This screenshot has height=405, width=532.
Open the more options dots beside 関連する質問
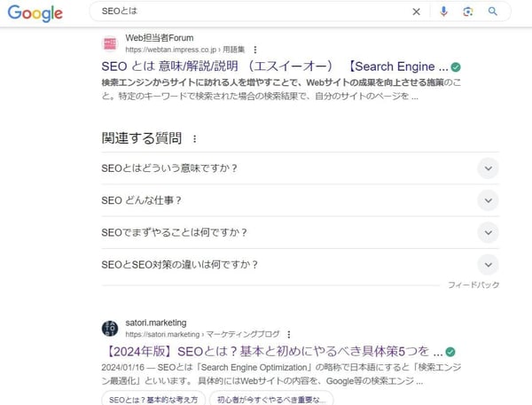pos(194,139)
